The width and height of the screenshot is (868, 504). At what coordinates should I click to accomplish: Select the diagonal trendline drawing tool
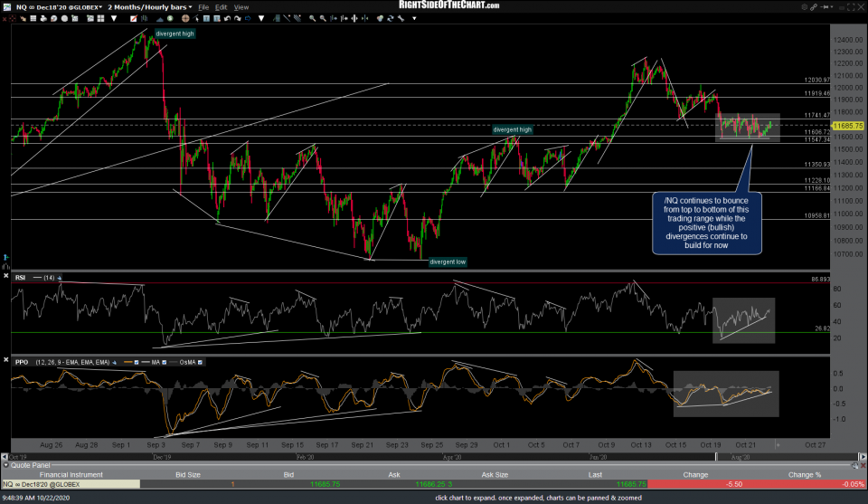(x=287, y=18)
